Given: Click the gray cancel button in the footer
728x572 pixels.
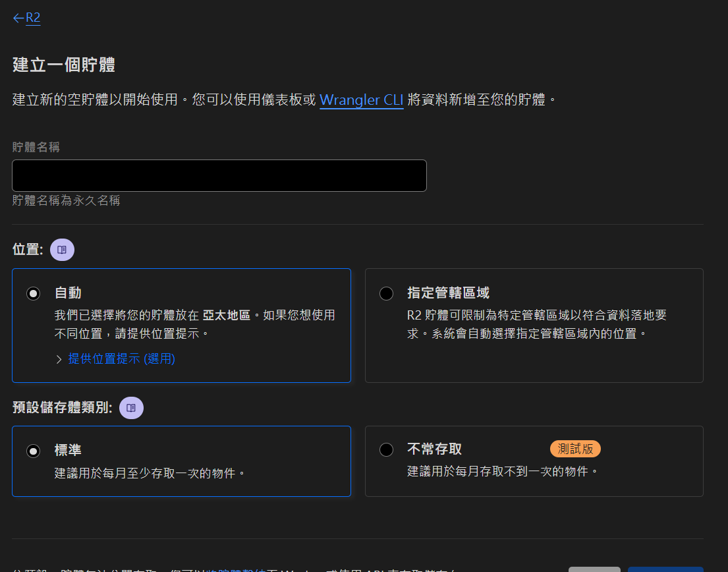Looking at the screenshot, I should click(594, 569).
